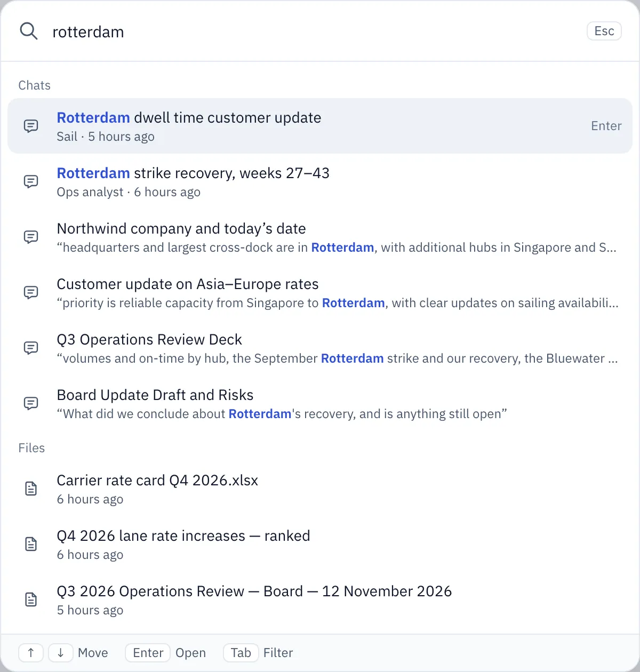Click the down arrow key hint
The image size is (640, 672).
(x=61, y=653)
